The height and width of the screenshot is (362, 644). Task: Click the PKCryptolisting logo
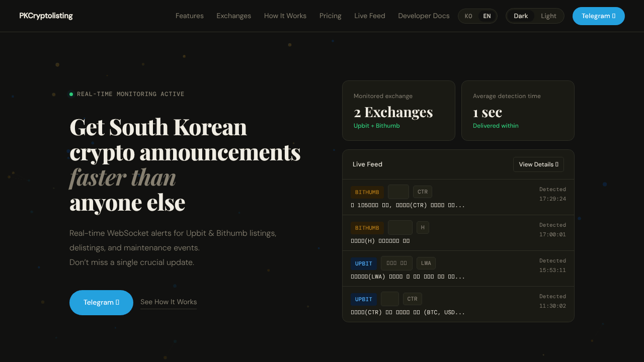click(x=46, y=16)
